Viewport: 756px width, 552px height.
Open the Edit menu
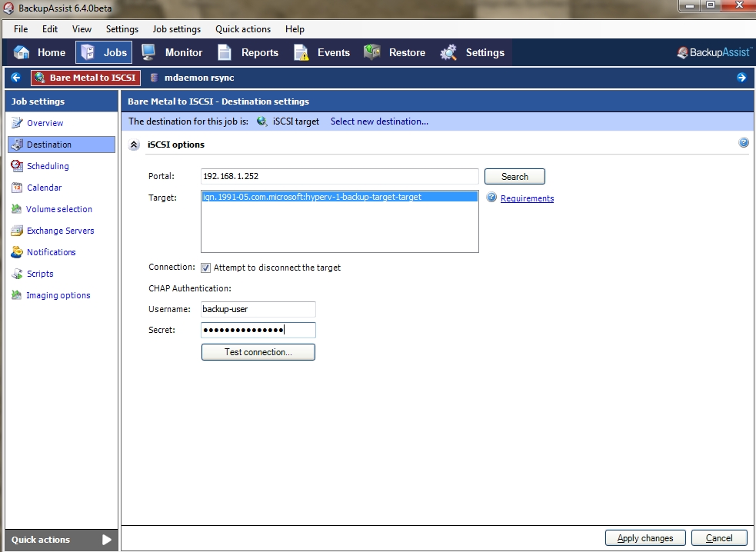[x=50, y=29]
